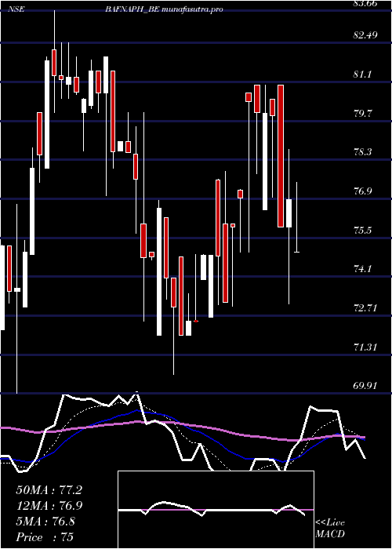Click the <<Live MACD label

[x=330, y=529]
